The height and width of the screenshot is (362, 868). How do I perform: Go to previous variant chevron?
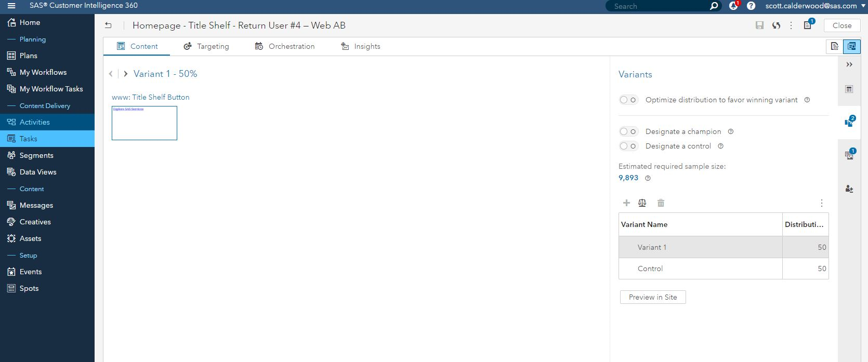click(x=111, y=74)
